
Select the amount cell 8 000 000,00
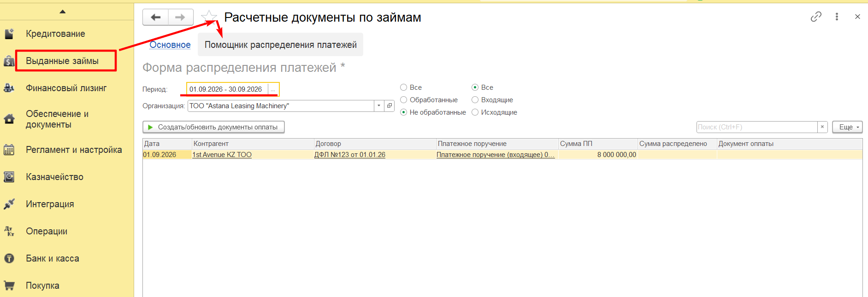pyautogui.click(x=598, y=155)
